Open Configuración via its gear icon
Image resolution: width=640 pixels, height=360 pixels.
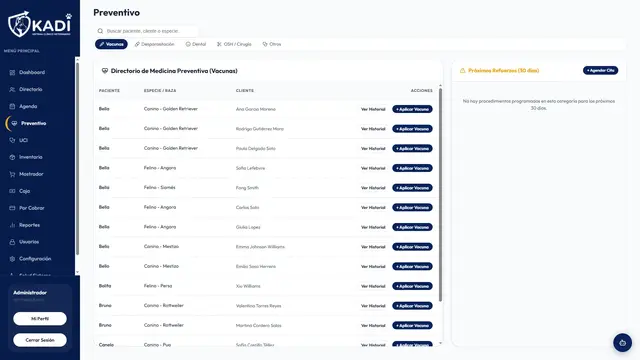12,259
